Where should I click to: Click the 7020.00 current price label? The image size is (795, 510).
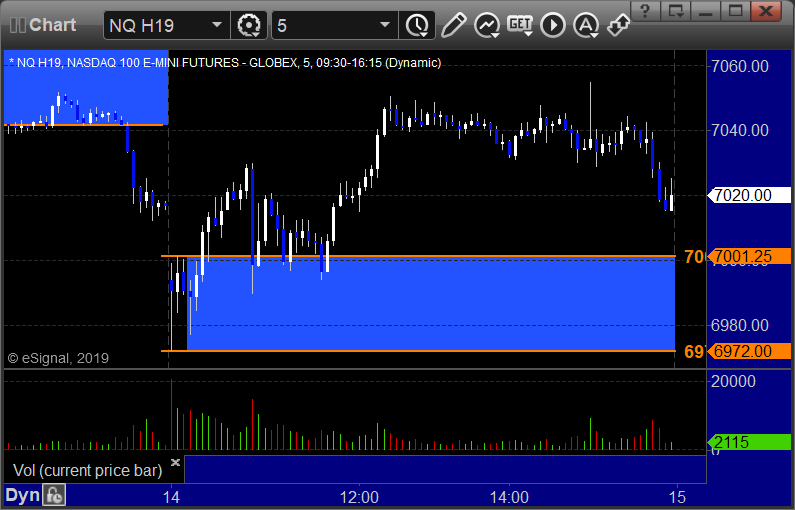749,195
